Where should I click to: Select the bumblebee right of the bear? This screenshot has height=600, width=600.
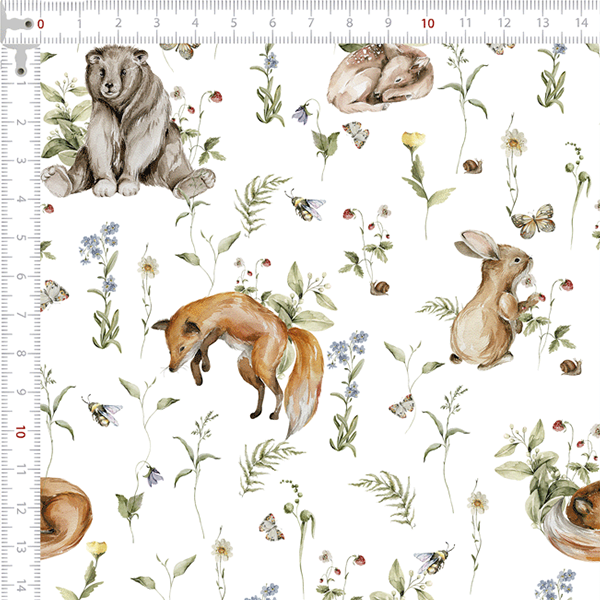pos(305,205)
